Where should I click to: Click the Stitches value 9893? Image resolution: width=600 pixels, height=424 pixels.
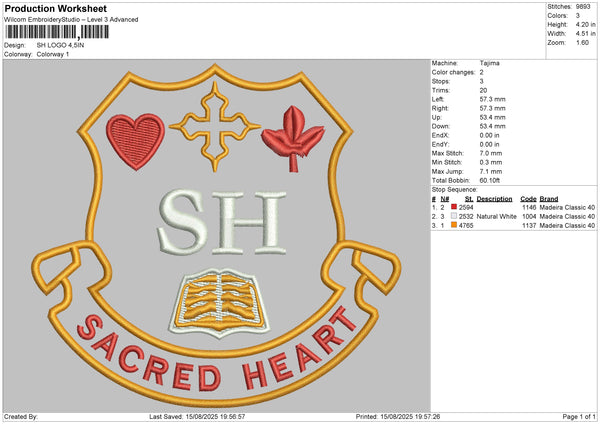[x=583, y=7]
